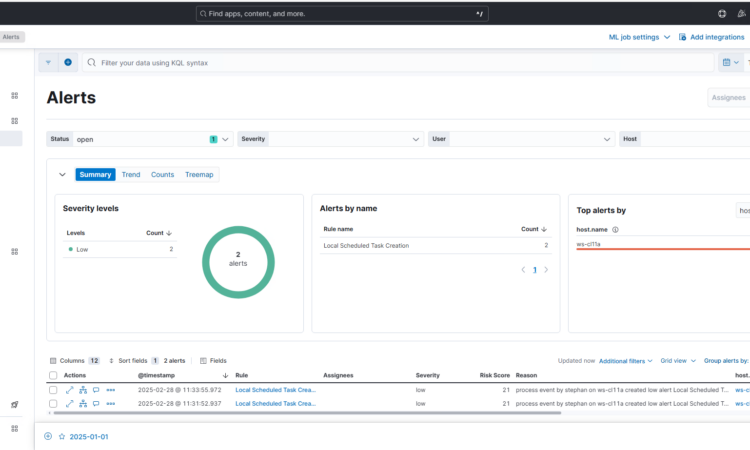Open the rule link in the 11:33:55.972 row
The width and height of the screenshot is (750, 450).
tap(276, 390)
